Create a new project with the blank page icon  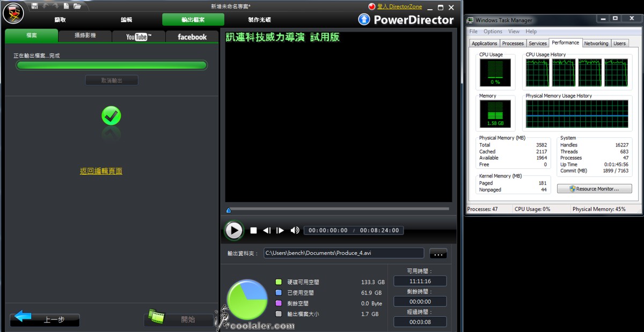(66, 6)
